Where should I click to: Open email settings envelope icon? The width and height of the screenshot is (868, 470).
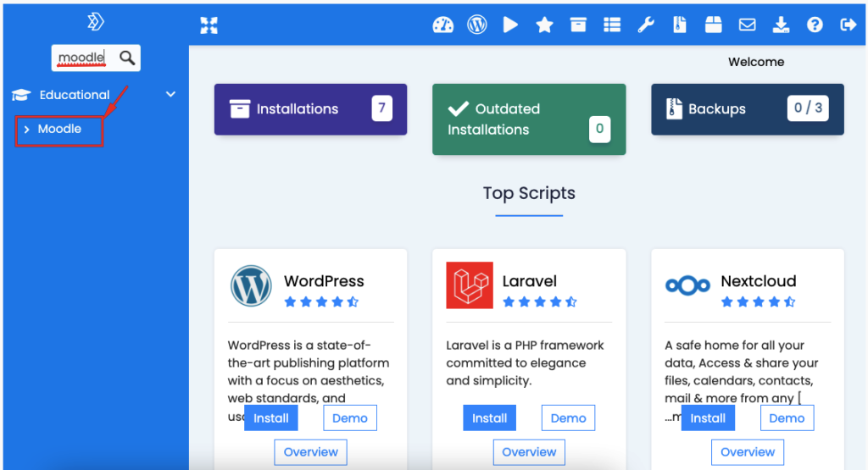(748, 25)
